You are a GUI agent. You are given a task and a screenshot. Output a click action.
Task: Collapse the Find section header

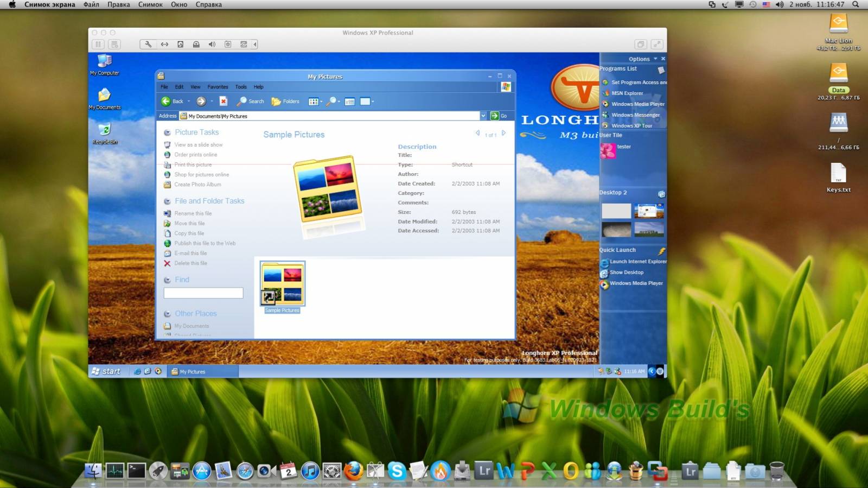click(167, 280)
